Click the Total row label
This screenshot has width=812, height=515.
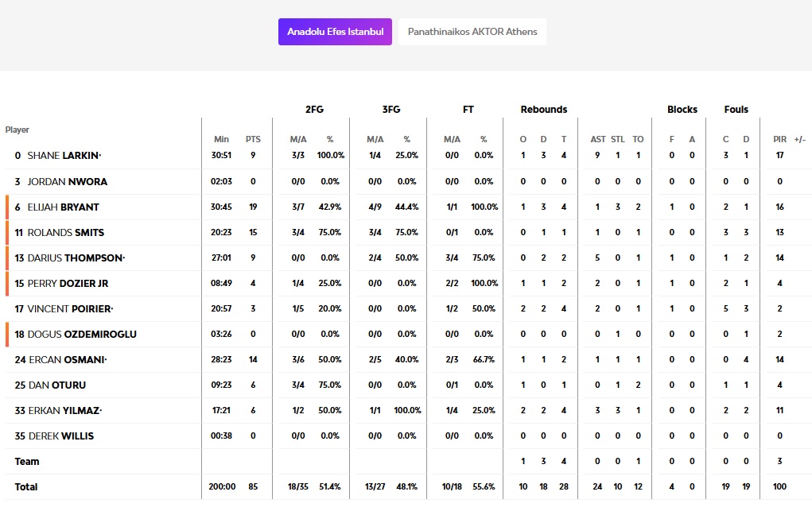coord(26,487)
